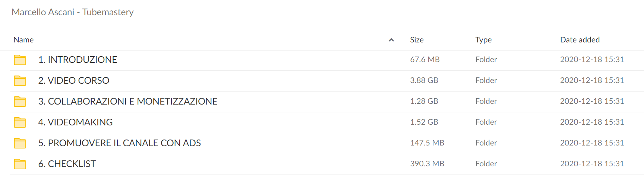Click the folder icon beside 3. COLLABORAZIONI E MONETIZZAZIONE

(x=20, y=102)
